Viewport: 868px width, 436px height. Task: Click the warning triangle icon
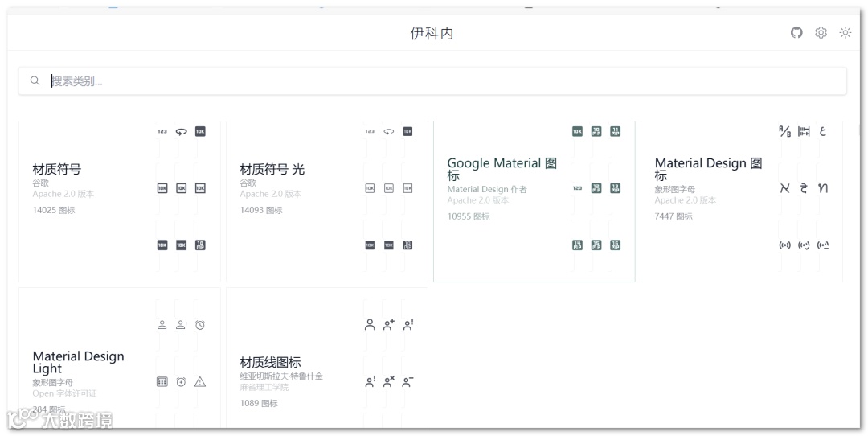pos(200,382)
